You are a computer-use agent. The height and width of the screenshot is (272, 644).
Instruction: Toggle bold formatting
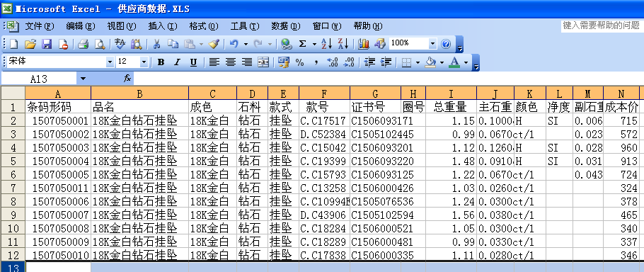click(x=161, y=62)
